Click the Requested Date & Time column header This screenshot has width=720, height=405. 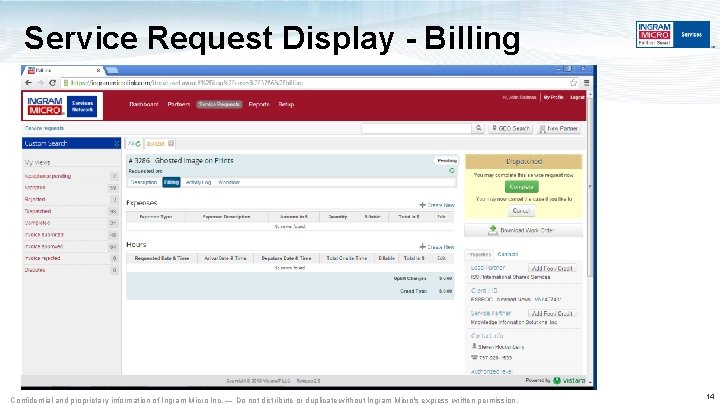point(162,258)
